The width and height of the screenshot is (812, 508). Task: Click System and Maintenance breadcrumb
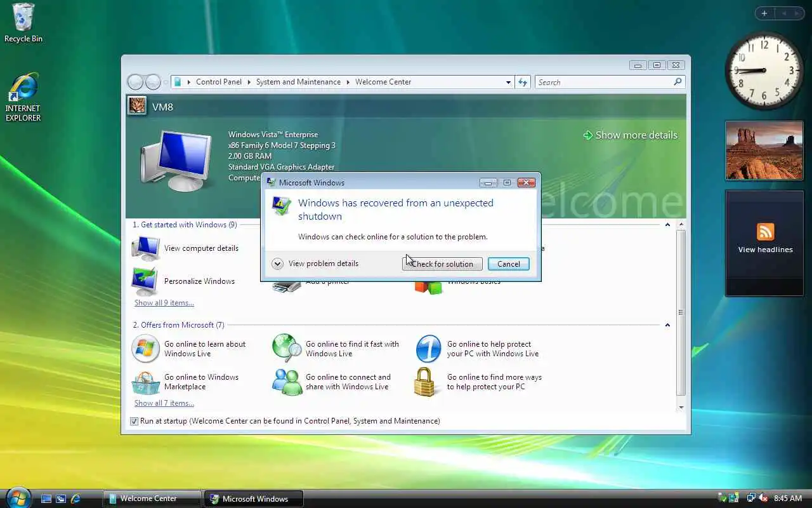(x=298, y=82)
